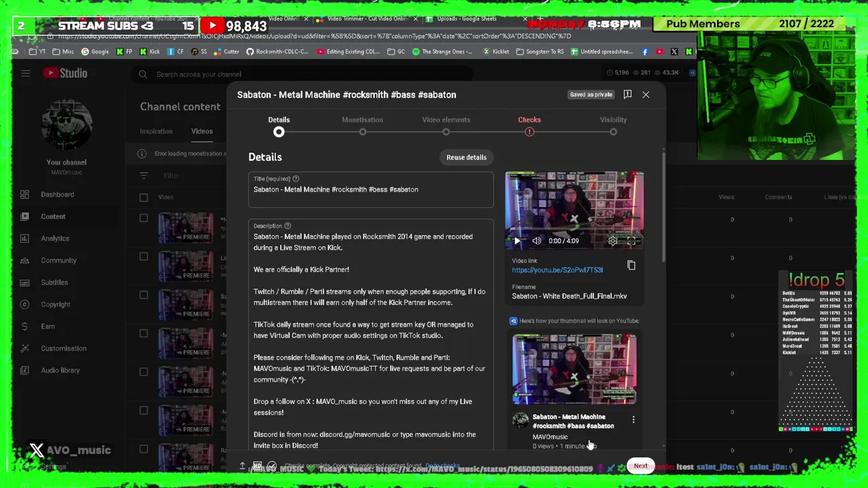Click the Comments column header
868x488 pixels.
[778, 197]
